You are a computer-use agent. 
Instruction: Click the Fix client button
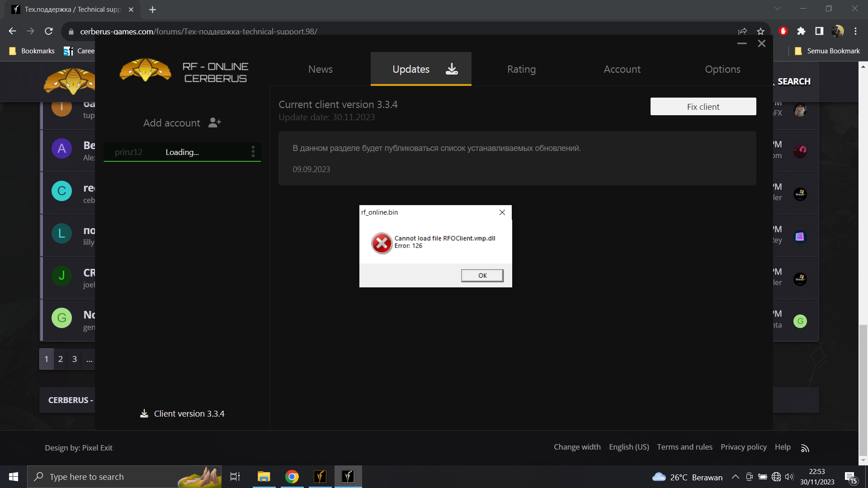tap(703, 107)
